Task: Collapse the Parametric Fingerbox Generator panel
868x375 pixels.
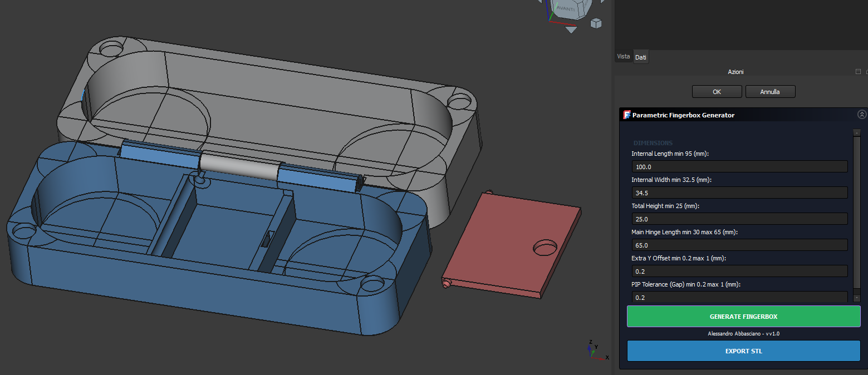Action: coord(862,115)
